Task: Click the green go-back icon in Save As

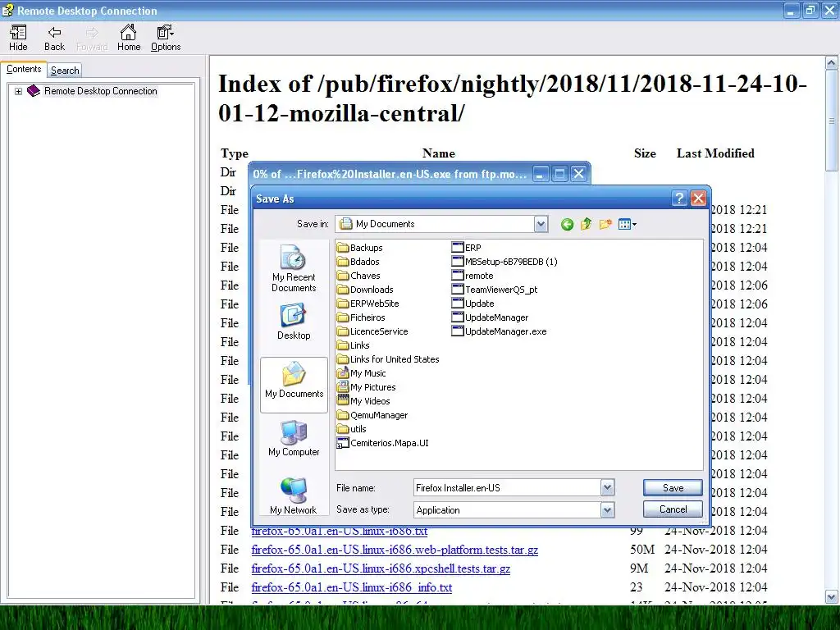Action: (567, 225)
